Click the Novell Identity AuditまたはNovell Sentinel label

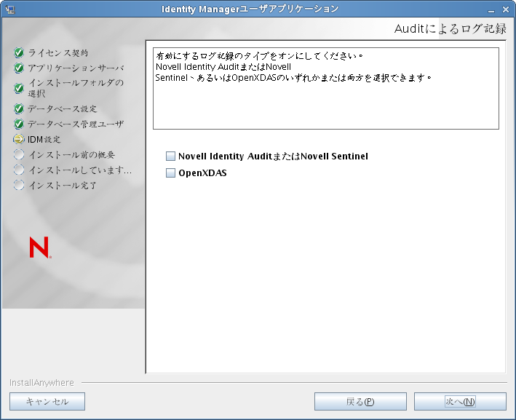pyautogui.click(x=273, y=156)
